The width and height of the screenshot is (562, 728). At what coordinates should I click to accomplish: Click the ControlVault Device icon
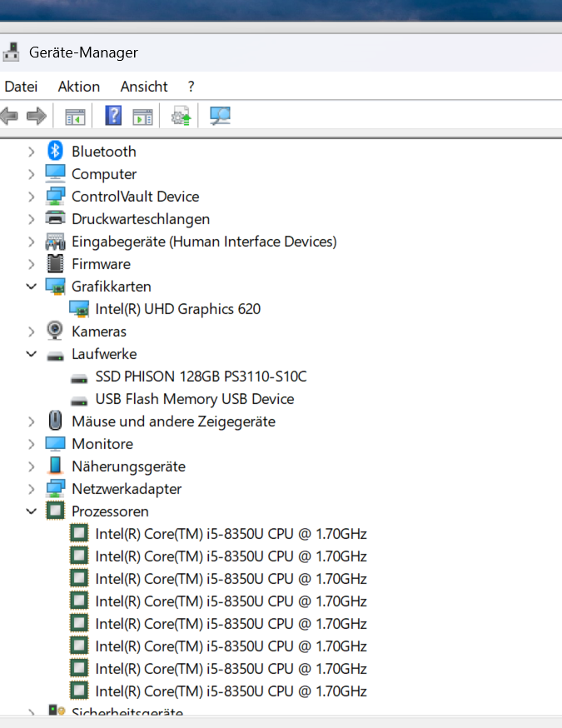tap(55, 196)
